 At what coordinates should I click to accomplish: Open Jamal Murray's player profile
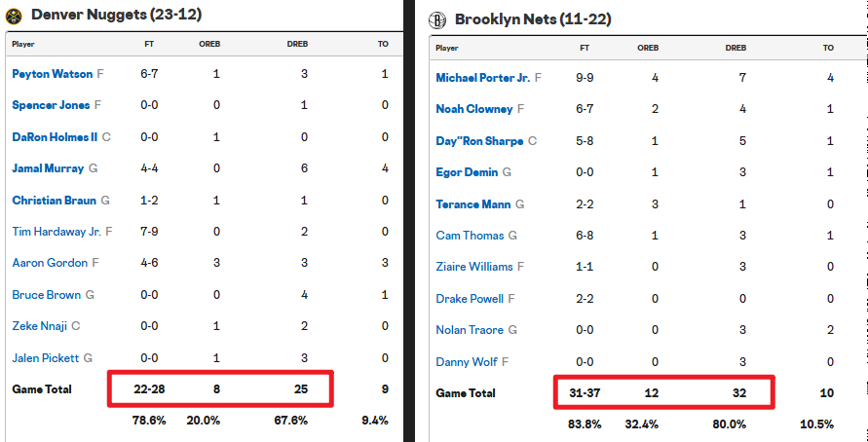(47, 168)
